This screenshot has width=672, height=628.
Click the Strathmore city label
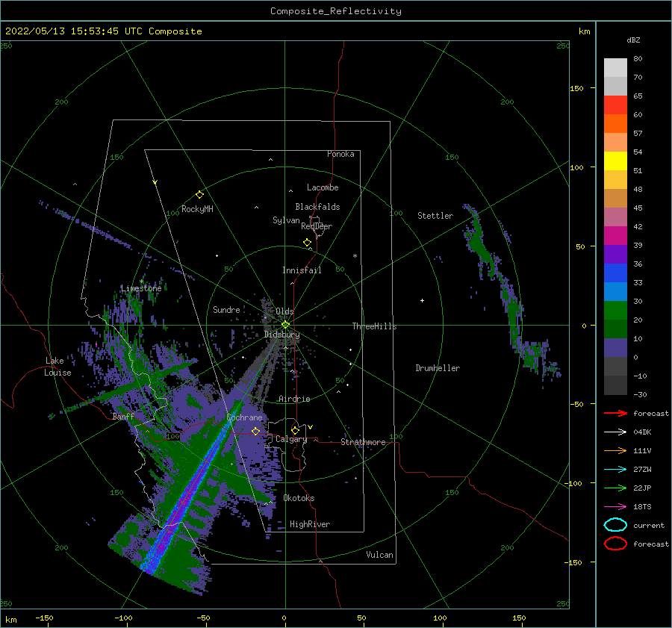363,442
